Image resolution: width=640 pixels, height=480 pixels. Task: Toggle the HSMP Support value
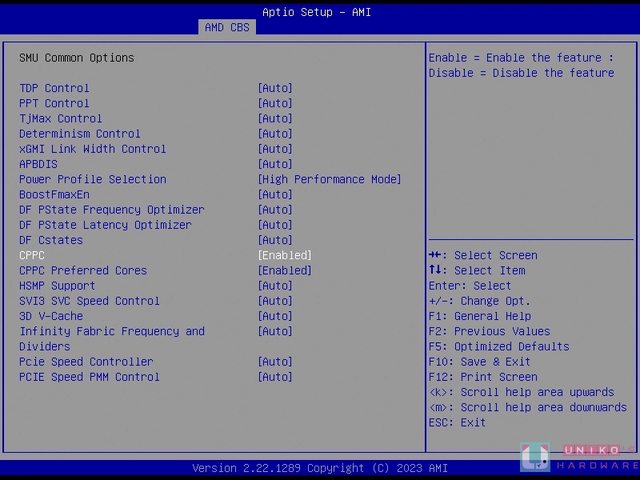[275, 286]
